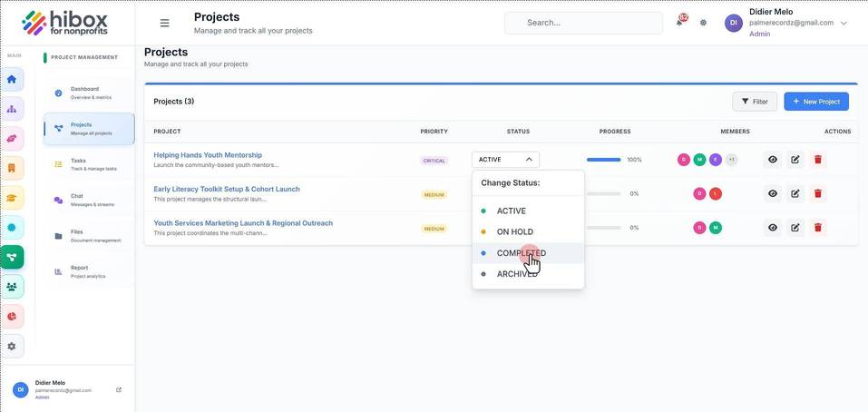Click the "Projects (3)" table heading

(174, 102)
